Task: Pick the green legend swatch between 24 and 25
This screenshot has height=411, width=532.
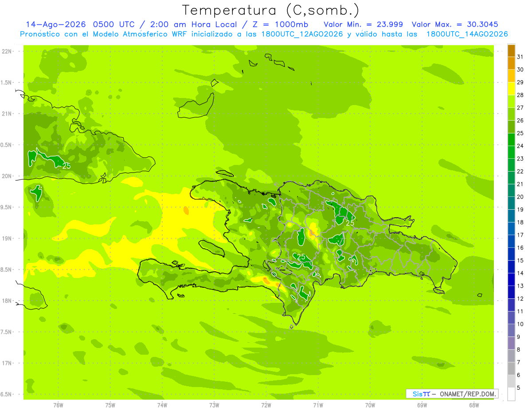Action: point(511,140)
